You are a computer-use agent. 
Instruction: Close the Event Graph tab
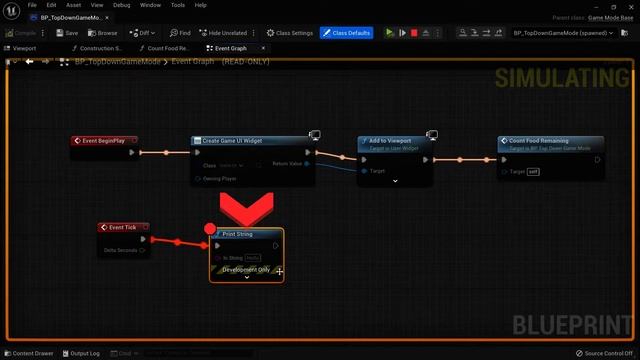pyautogui.click(x=263, y=48)
